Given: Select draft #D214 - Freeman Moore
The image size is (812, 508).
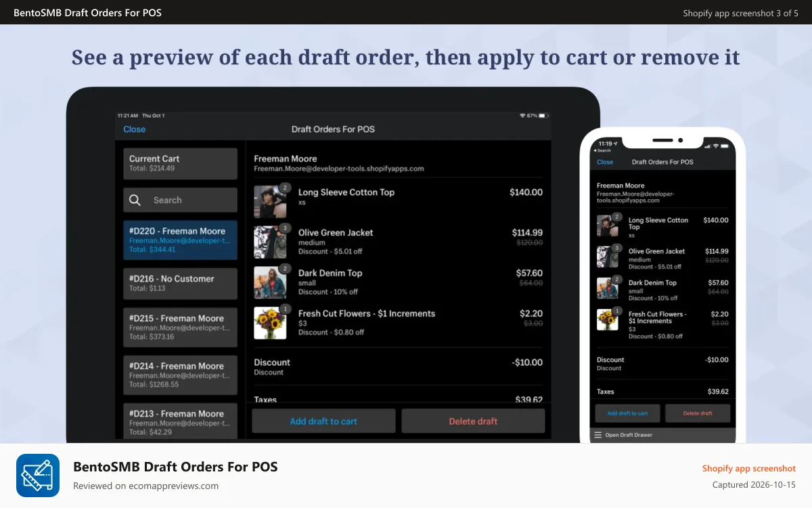Looking at the screenshot, I should click(x=180, y=375).
